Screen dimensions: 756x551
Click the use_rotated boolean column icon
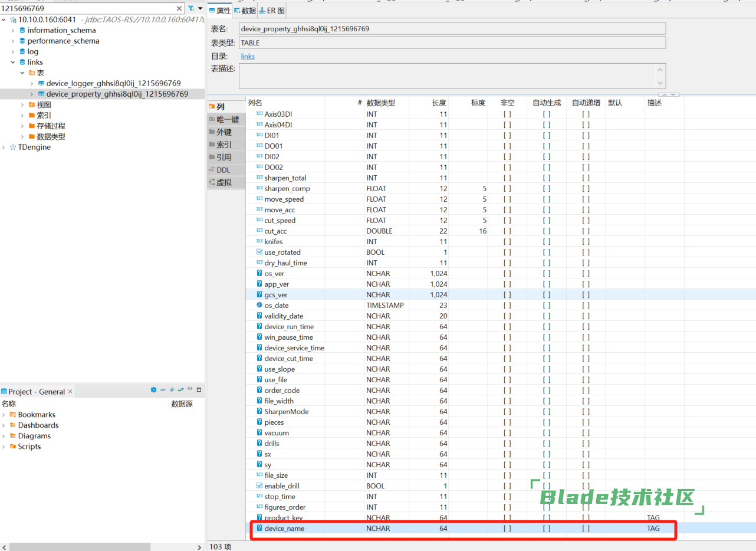(x=259, y=252)
